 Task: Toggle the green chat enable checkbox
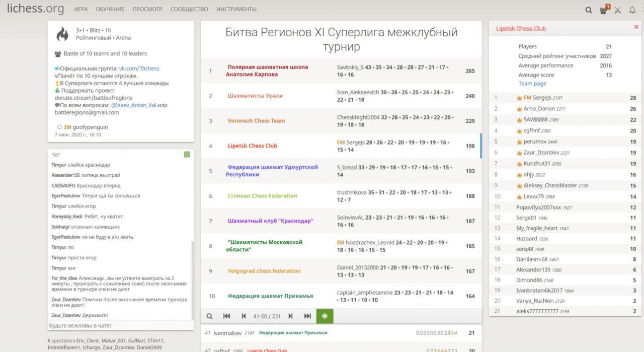187,155
